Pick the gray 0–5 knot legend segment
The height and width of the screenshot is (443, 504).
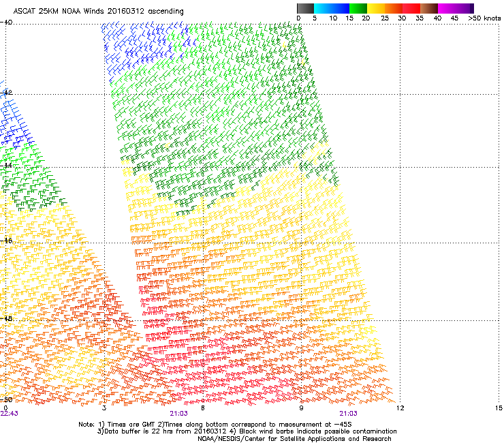coord(305,8)
